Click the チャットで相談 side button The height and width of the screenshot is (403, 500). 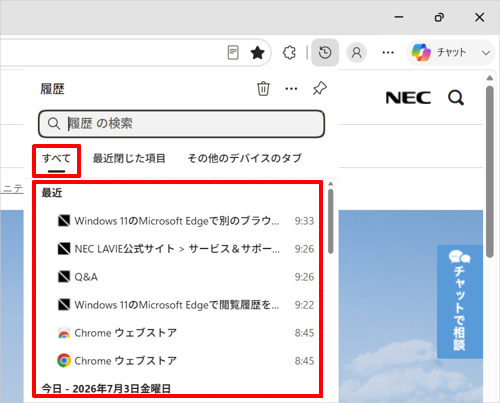(x=460, y=302)
